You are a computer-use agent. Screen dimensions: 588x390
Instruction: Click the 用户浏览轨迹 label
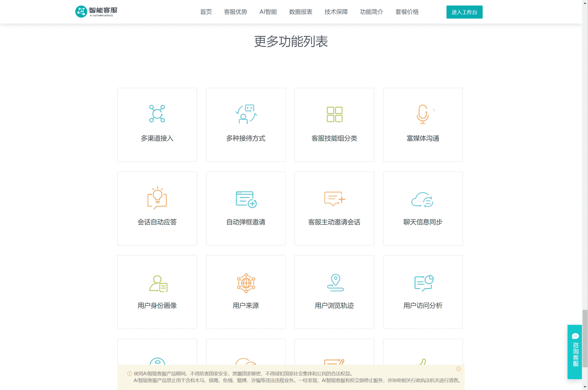coord(334,305)
